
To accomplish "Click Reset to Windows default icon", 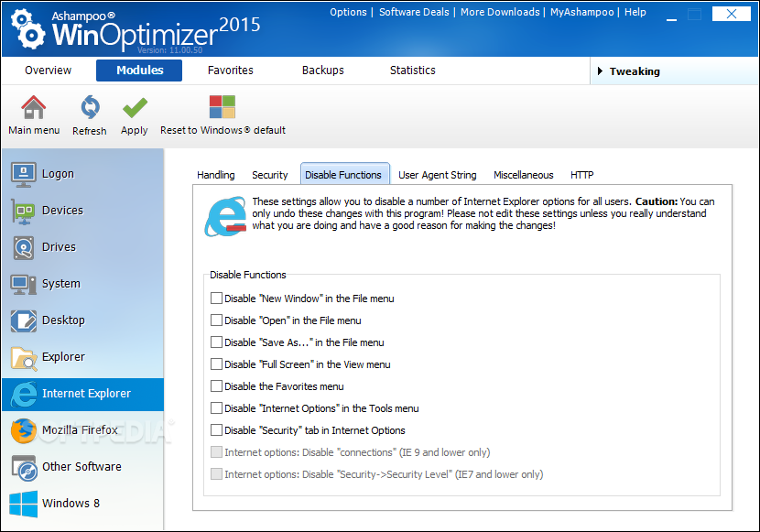I will 223,107.
